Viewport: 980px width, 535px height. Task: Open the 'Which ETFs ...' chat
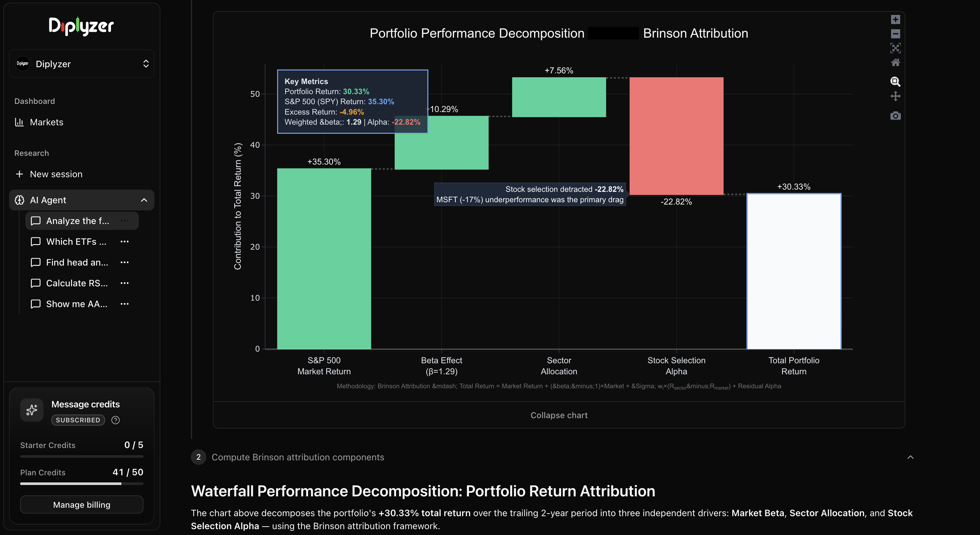pyautogui.click(x=76, y=242)
